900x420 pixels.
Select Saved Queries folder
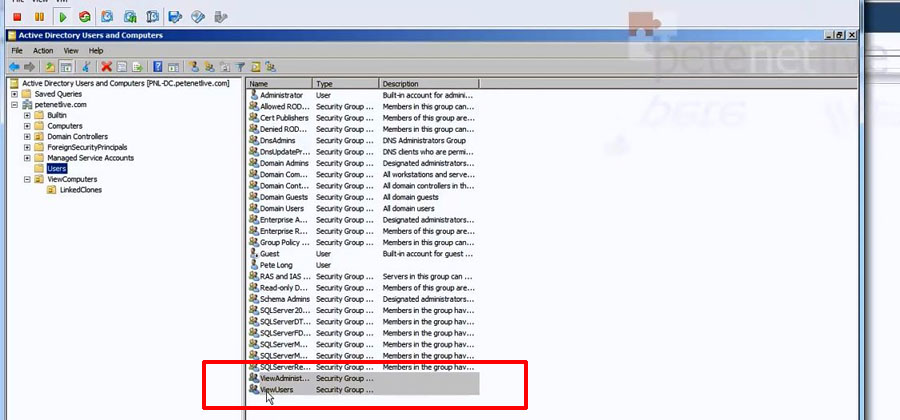tap(58, 94)
